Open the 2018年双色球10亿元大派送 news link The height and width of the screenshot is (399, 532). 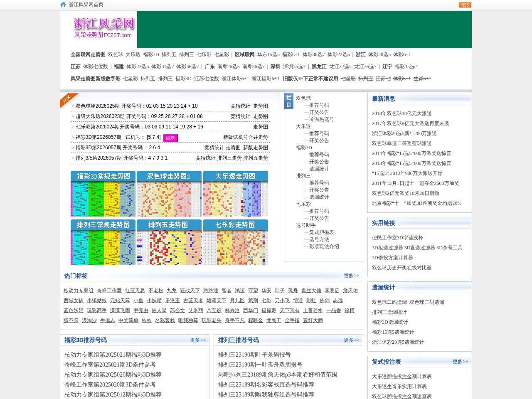click(401, 113)
